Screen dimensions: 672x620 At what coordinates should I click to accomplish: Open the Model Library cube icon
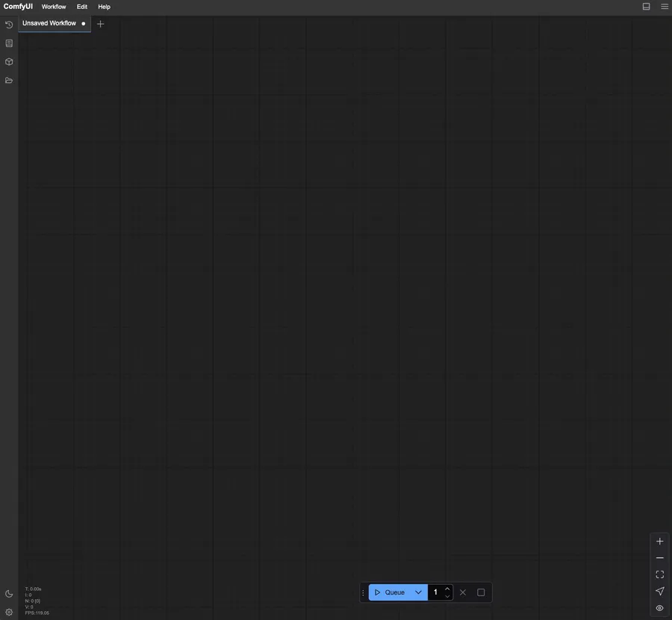pyautogui.click(x=9, y=62)
